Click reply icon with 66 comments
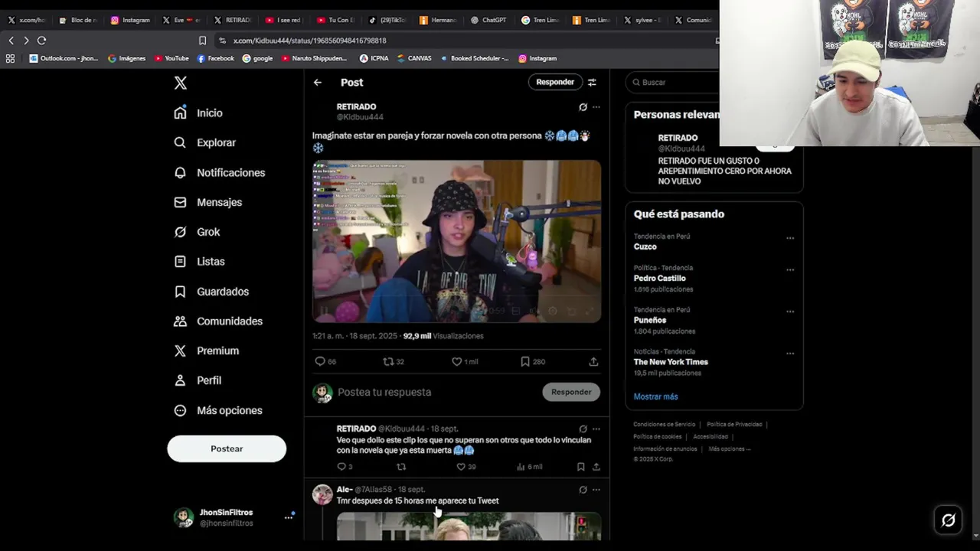Image resolution: width=980 pixels, height=551 pixels. (x=320, y=361)
